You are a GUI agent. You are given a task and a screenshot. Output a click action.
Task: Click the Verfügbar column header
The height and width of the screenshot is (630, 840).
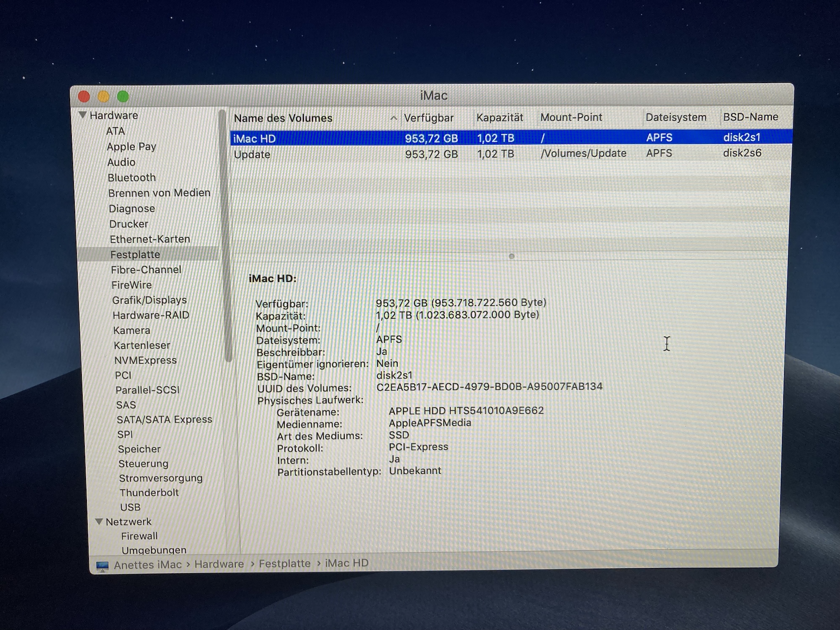(428, 118)
